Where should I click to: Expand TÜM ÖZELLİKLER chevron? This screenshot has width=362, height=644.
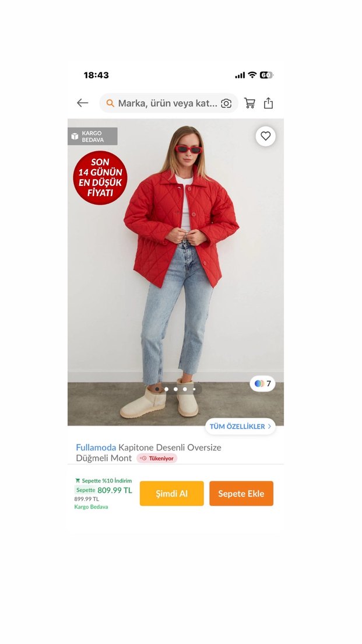coord(270,426)
